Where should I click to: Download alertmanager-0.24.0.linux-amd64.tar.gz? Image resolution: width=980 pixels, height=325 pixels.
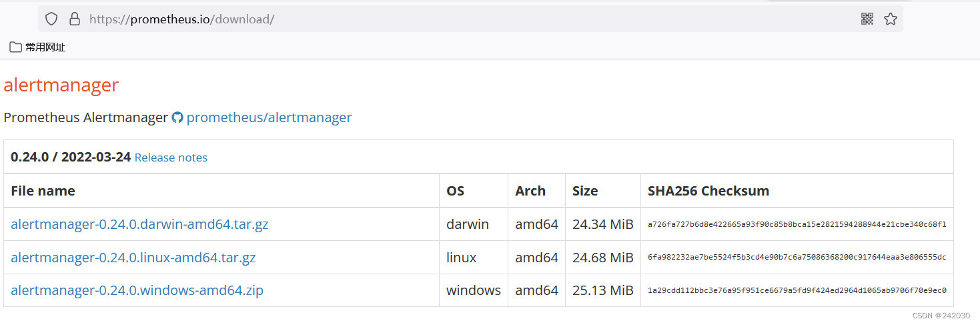(133, 258)
